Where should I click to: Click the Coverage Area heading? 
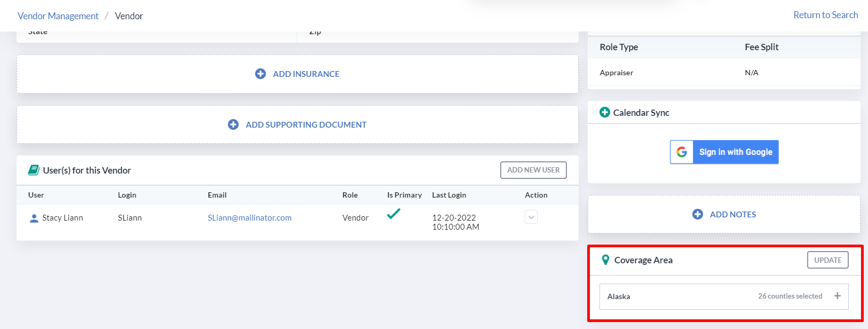point(643,260)
